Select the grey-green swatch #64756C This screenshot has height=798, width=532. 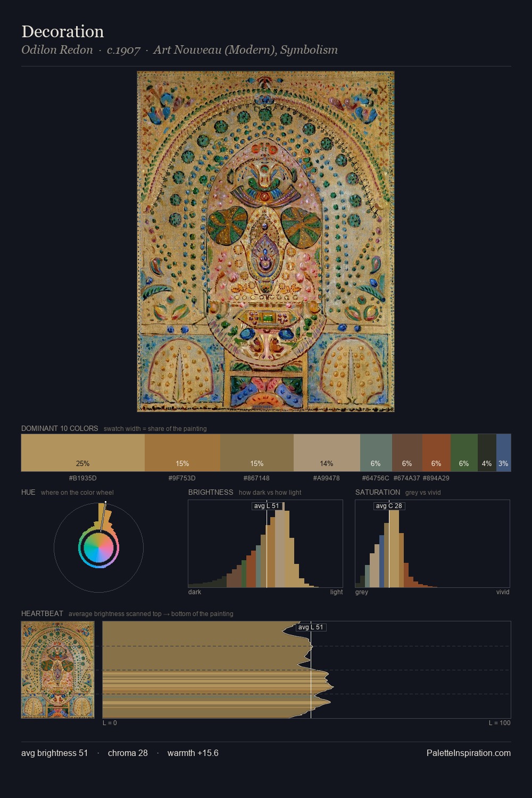point(376,453)
